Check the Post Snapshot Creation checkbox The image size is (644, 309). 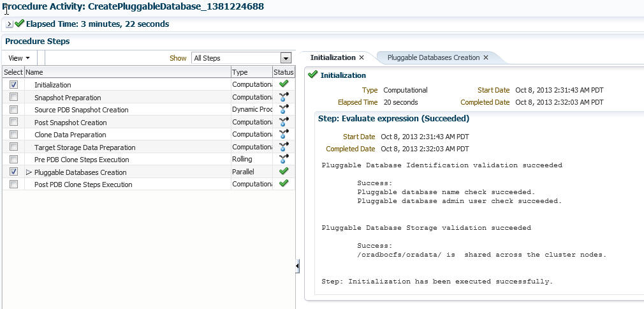click(13, 122)
